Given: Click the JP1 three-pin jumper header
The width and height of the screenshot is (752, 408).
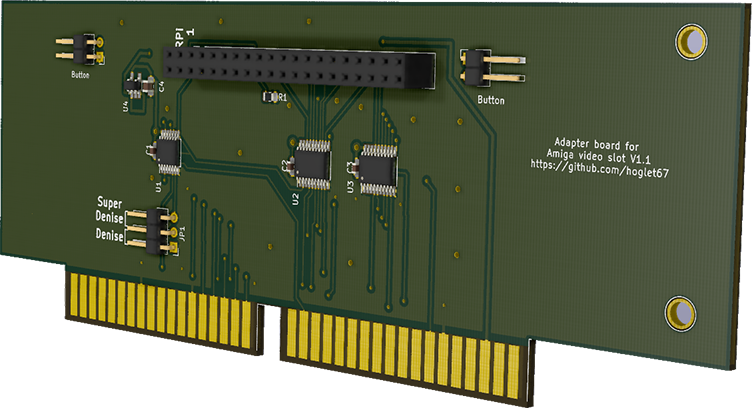Looking at the screenshot, I should coord(153,231).
